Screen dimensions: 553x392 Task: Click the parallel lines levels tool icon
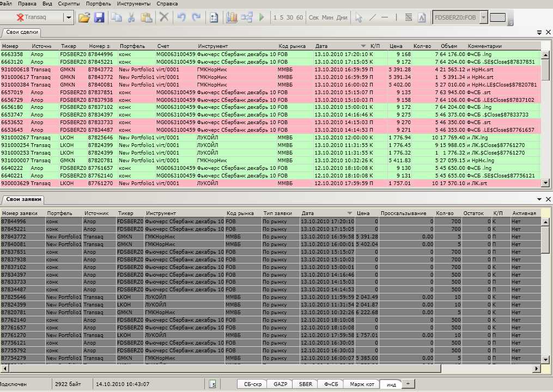coord(409,17)
